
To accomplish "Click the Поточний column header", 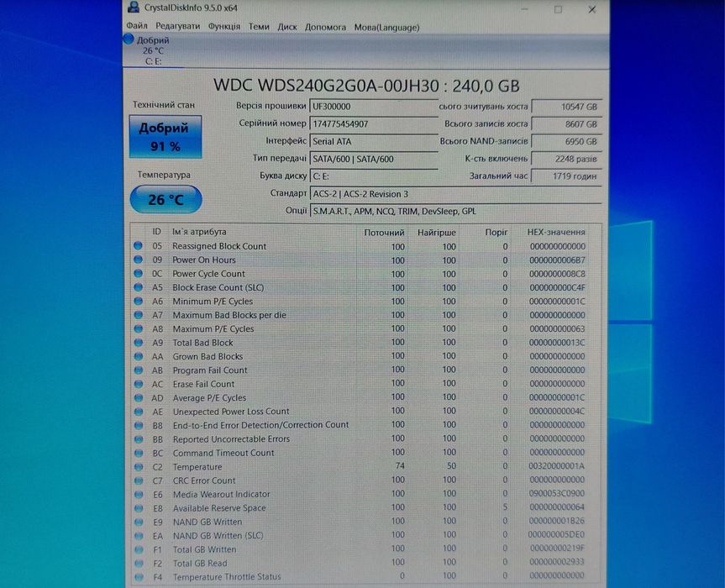I will point(384,233).
